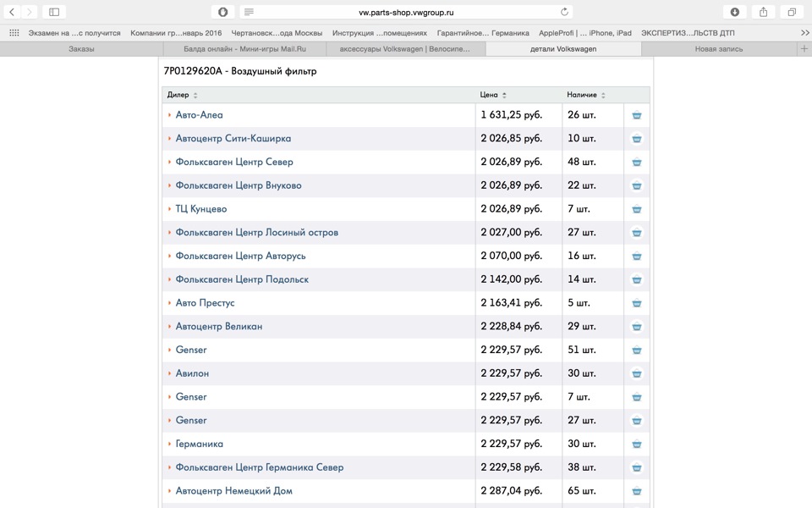This screenshot has width=812, height=508.
Task: Show more bookmarks via double chevron
Action: pyautogui.click(x=804, y=33)
